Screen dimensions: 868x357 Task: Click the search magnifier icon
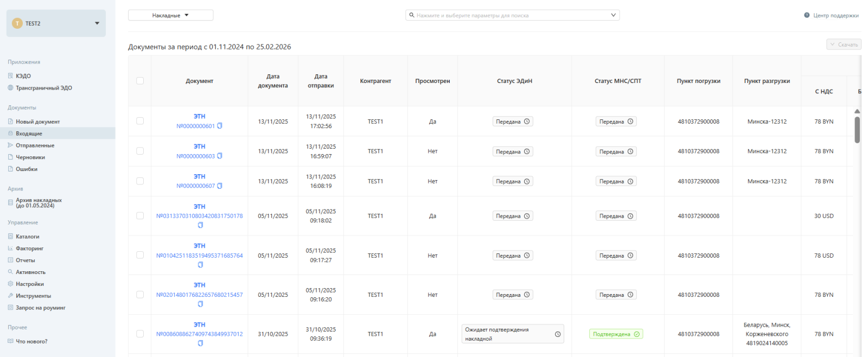coord(412,15)
